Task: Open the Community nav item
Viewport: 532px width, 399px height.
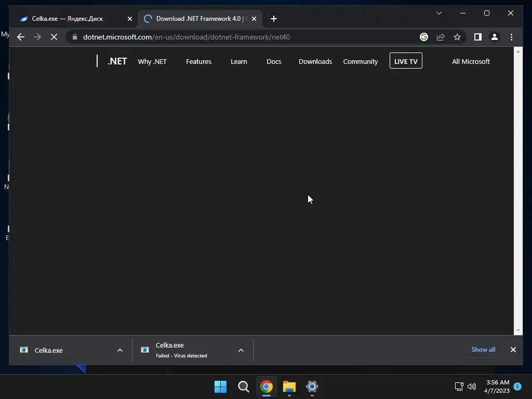Action: pyautogui.click(x=361, y=61)
